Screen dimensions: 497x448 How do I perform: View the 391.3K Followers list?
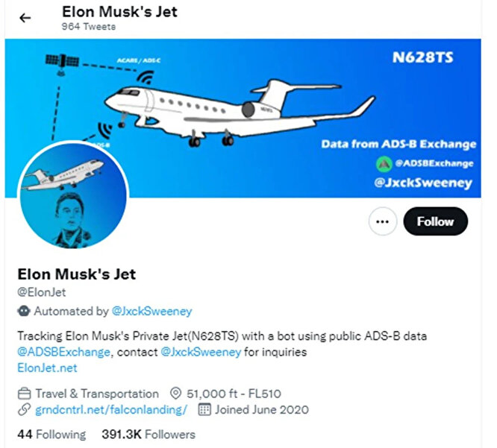coord(148,434)
